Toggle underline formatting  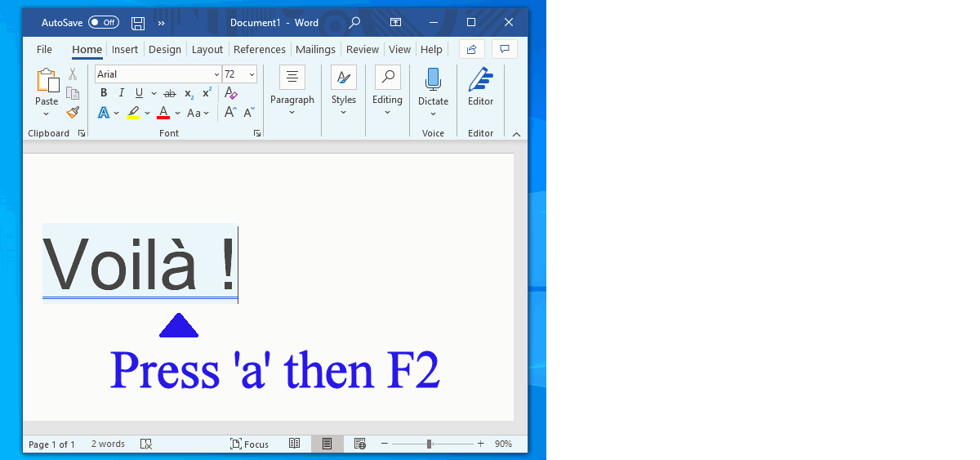coord(139,93)
